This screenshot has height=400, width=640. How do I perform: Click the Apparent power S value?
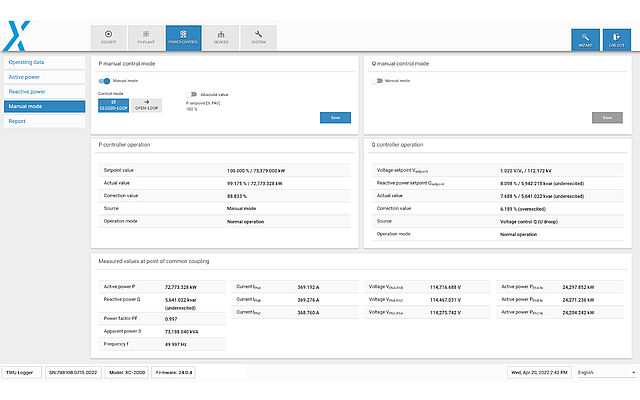point(182,331)
